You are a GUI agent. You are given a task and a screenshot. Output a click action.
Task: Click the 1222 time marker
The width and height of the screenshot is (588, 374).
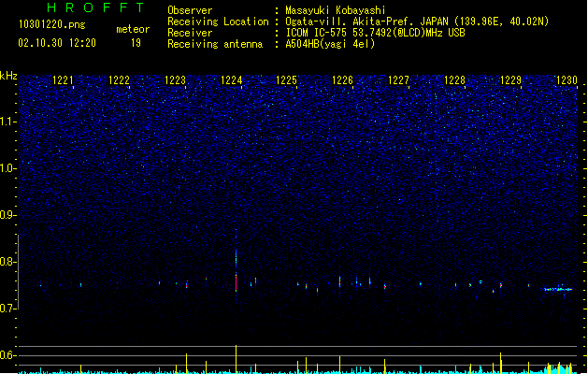(x=119, y=80)
